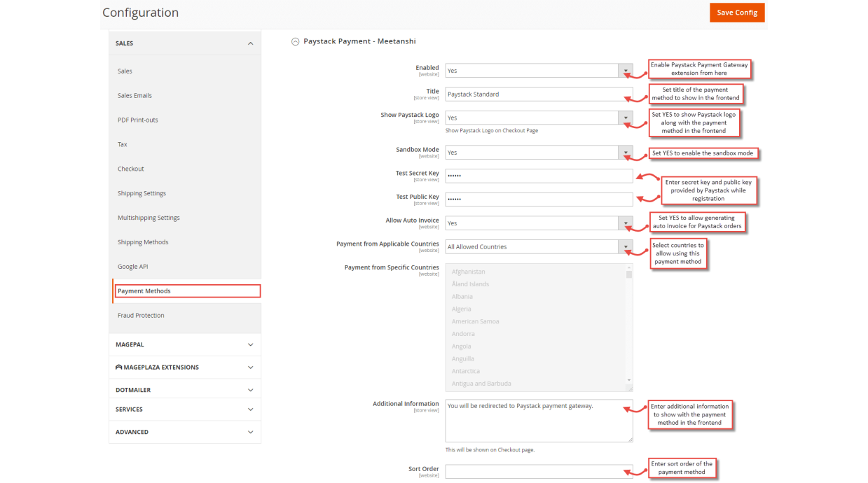Viewport: 868px width, 483px height.
Task: Select Checkout in the sidebar
Action: pos(131,169)
